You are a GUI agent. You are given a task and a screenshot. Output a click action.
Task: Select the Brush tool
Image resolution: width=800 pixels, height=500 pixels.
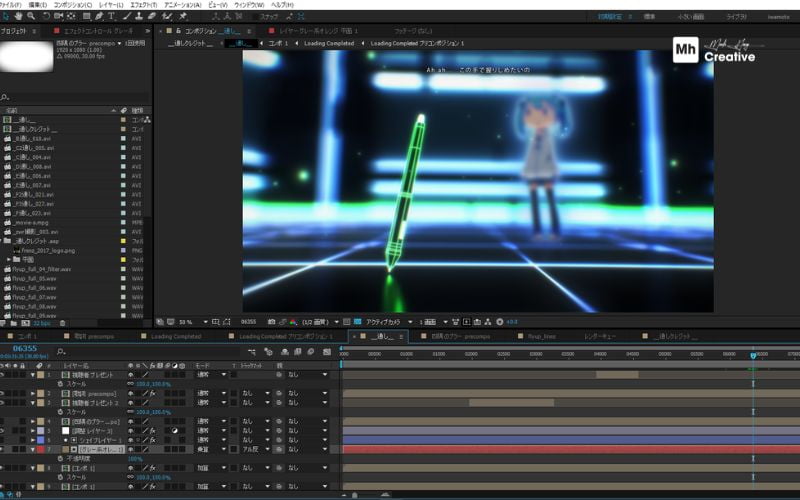tap(127, 16)
